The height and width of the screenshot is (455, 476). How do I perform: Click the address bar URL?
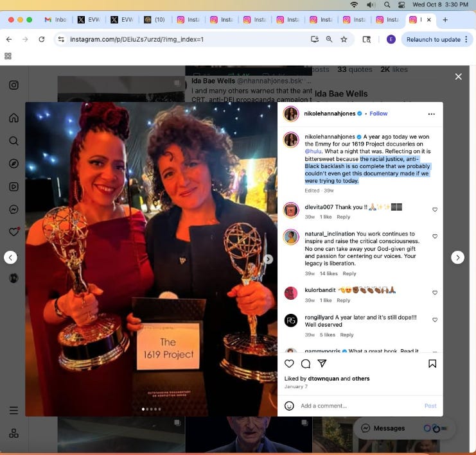click(137, 39)
